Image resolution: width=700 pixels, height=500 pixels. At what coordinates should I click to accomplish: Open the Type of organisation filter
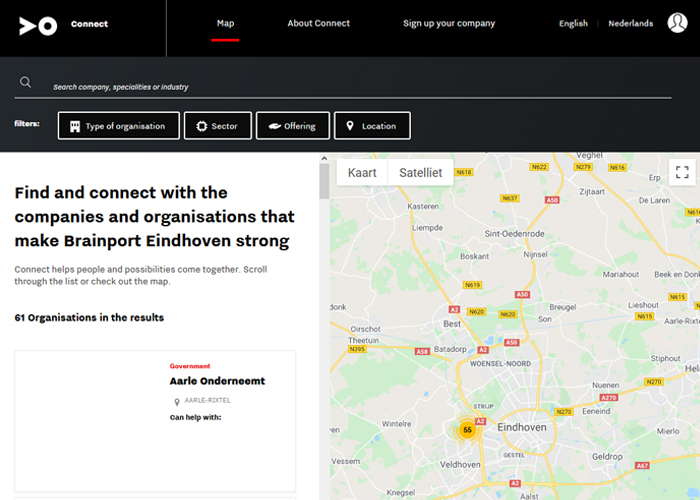(x=119, y=126)
